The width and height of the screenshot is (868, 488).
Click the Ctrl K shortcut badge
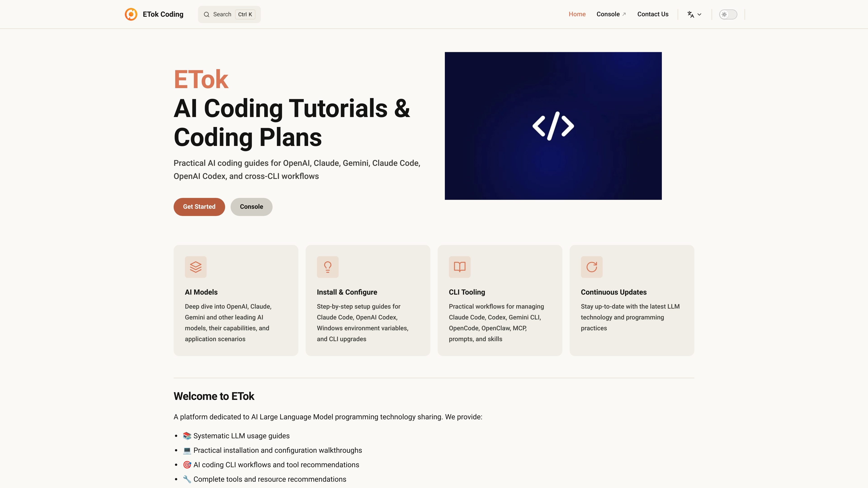245,14
